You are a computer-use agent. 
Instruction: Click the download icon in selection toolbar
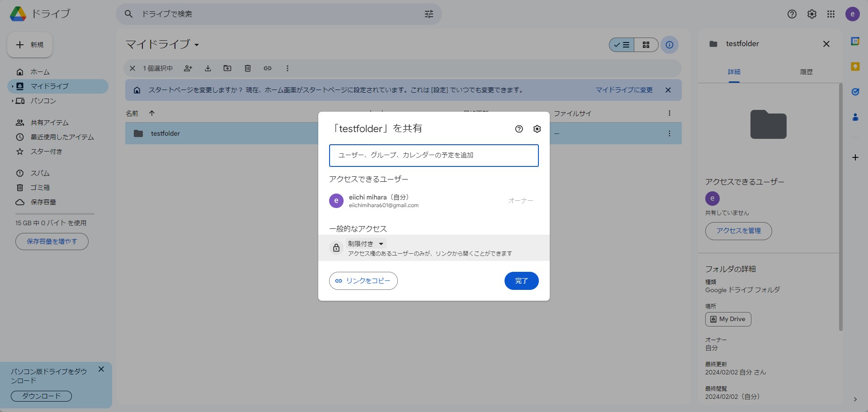click(208, 68)
